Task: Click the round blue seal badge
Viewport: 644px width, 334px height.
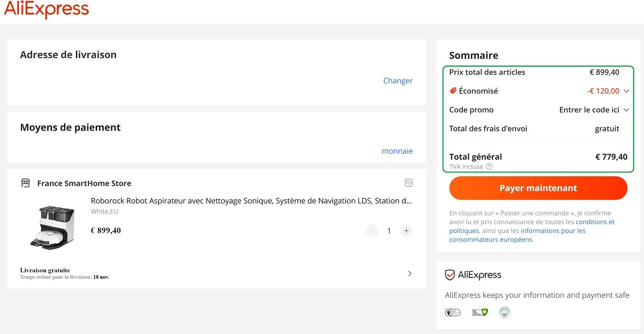Action: [505, 312]
